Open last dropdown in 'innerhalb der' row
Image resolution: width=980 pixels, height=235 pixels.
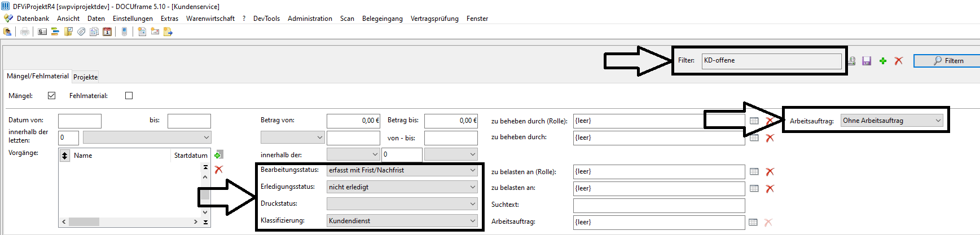click(x=451, y=154)
